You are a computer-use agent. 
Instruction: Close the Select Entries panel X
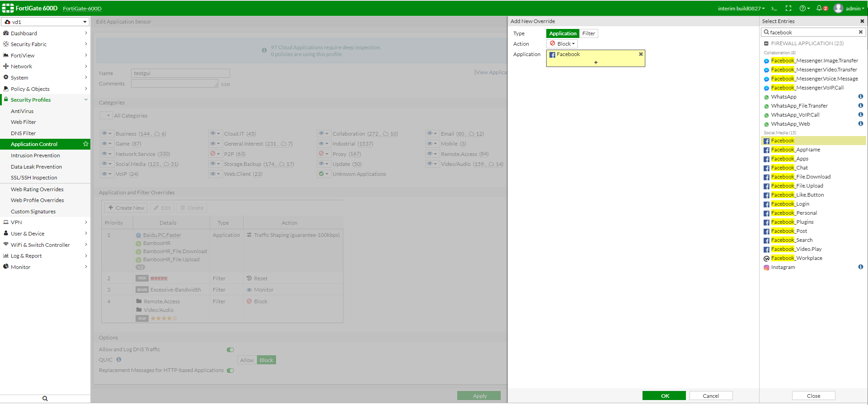(x=862, y=21)
